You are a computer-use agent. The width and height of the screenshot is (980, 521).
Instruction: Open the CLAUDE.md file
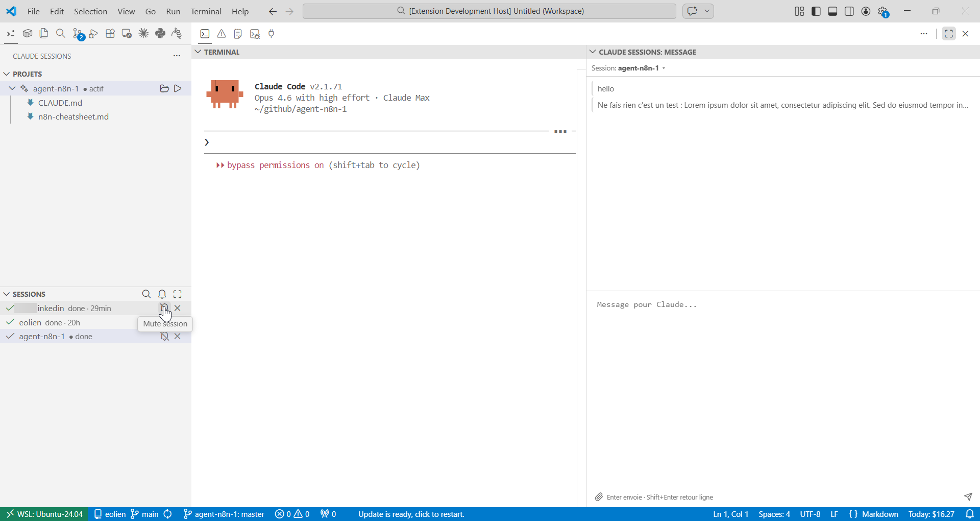click(x=60, y=103)
